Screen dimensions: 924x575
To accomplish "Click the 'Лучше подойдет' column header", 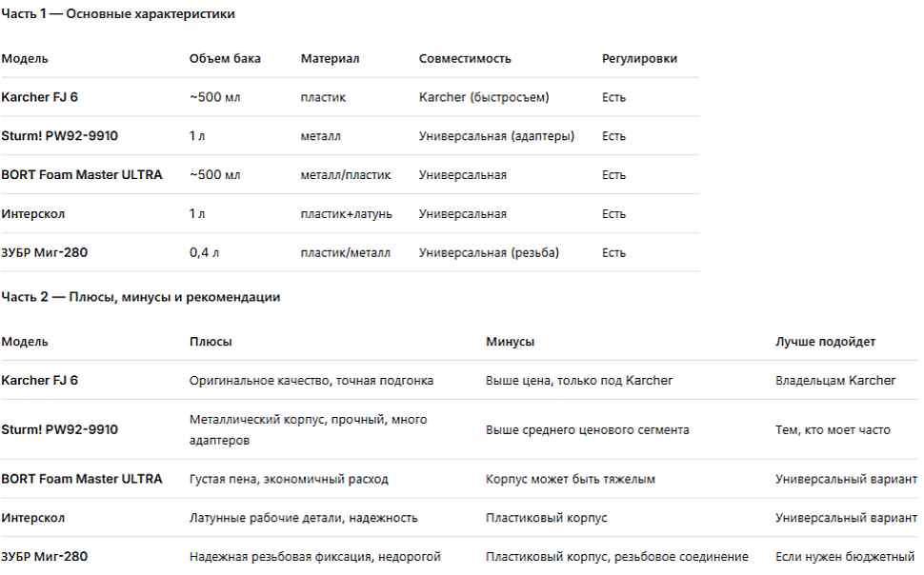I will [825, 342].
